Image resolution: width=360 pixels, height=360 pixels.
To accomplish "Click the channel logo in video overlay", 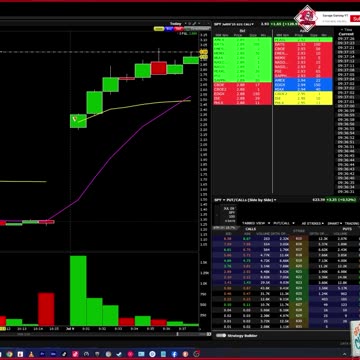I will pos(306,18).
